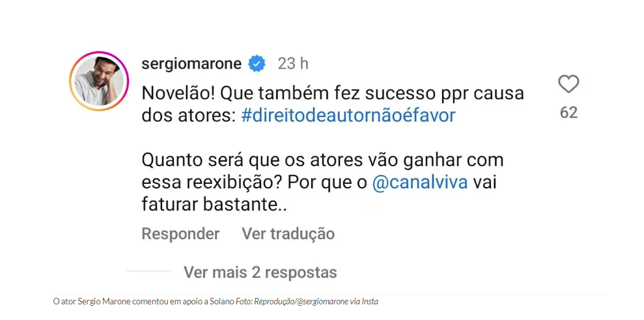This screenshot has width=644, height=320.
Task: View the 62 likes count
Action: [569, 112]
